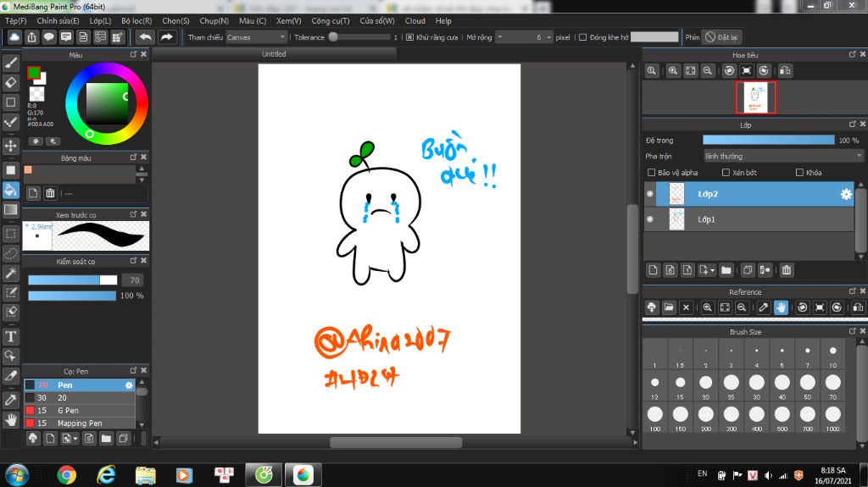Choose the Move tool
This screenshot has height=487, width=868.
pyautogui.click(x=11, y=146)
